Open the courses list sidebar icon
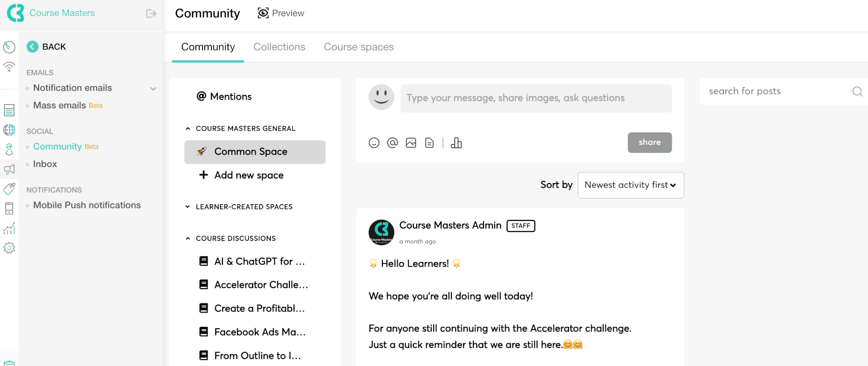 coord(9,110)
